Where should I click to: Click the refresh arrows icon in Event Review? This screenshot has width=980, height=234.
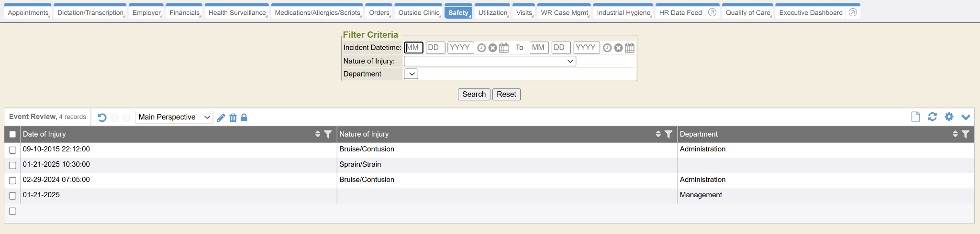pyautogui.click(x=932, y=117)
